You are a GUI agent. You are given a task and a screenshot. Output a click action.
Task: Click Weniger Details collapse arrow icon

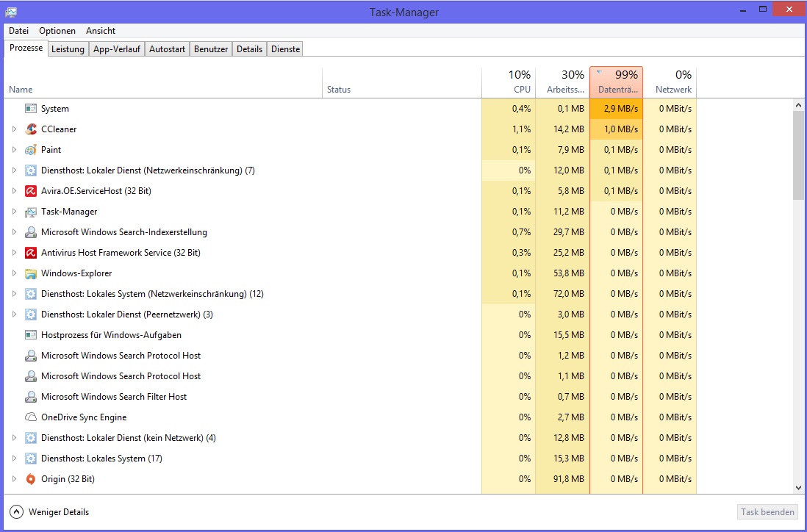[16, 512]
